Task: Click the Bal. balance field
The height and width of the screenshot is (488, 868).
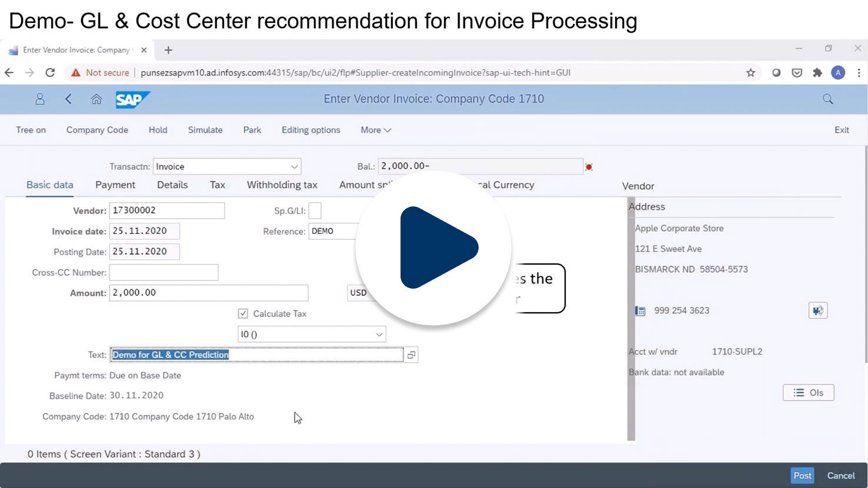Action: coord(480,166)
